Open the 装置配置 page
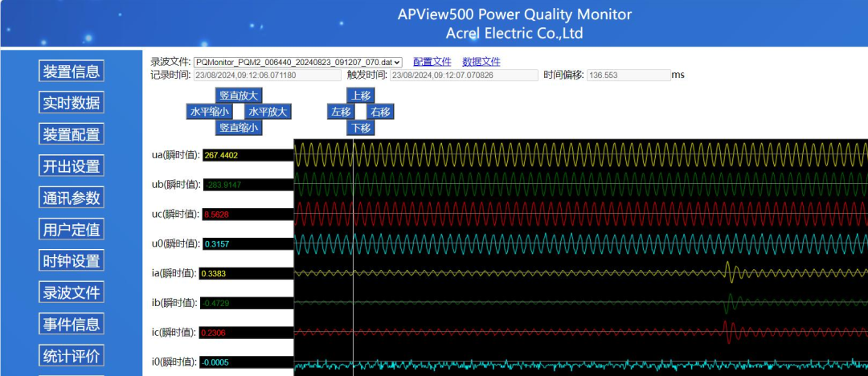868x376 pixels. pyautogui.click(x=72, y=134)
